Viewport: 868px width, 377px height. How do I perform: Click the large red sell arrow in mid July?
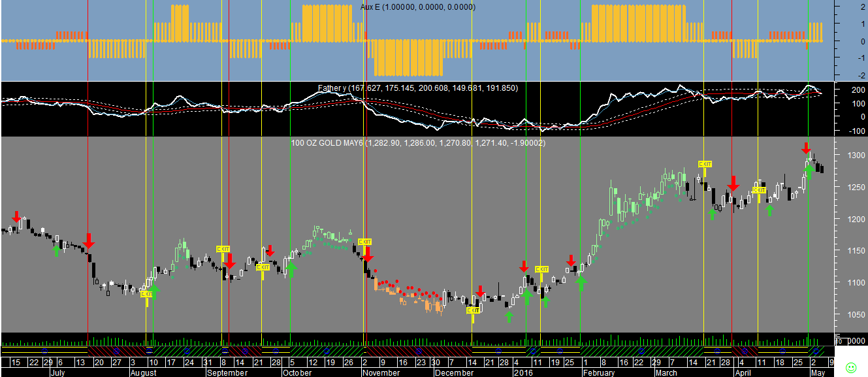click(x=89, y=240)
